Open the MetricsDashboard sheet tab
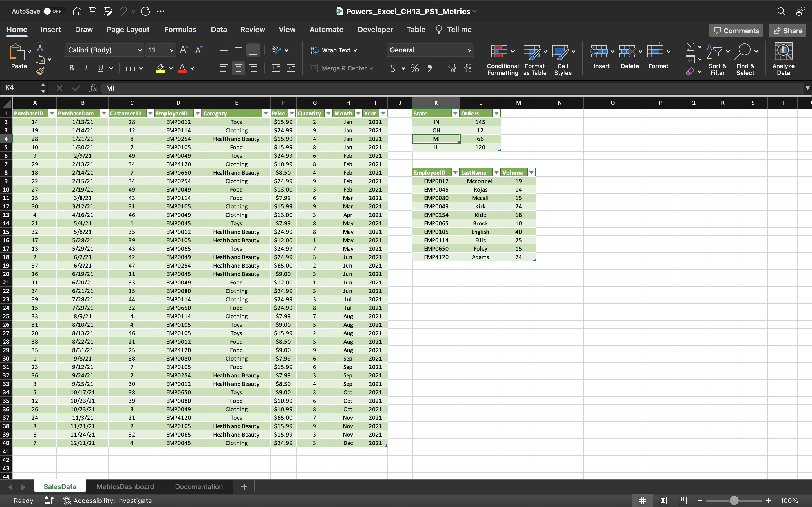 coord(125,486)
